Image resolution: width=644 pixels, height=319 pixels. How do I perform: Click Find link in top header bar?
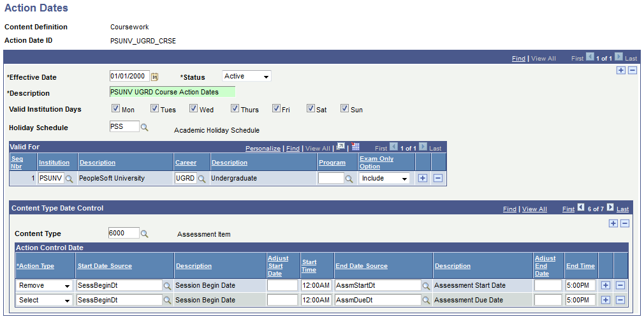pos(518,58)
